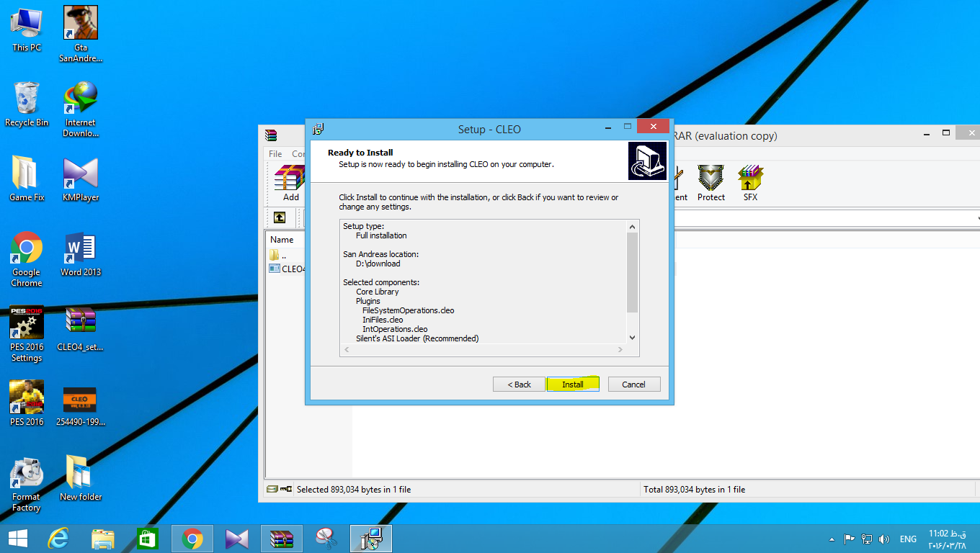Click the SFX toolbar icon in WinRAR
Viewport: 980px width, 553px height.
(750, 183)
